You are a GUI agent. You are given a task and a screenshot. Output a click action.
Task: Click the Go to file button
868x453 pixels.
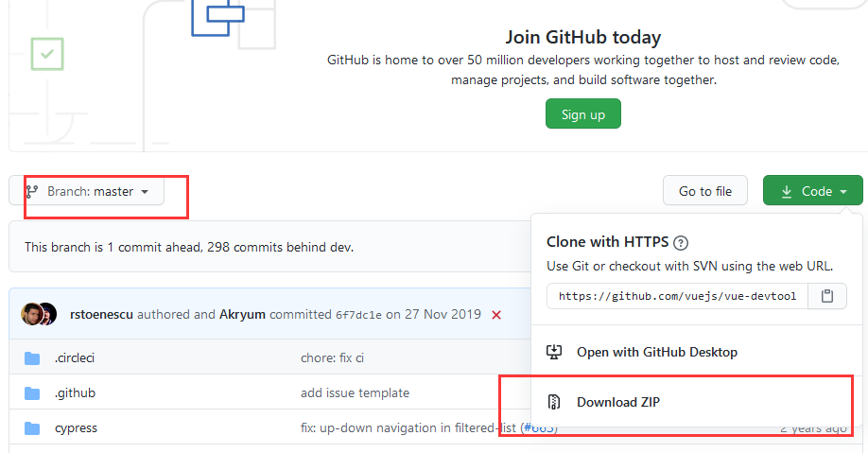click(x=705, y=191)
